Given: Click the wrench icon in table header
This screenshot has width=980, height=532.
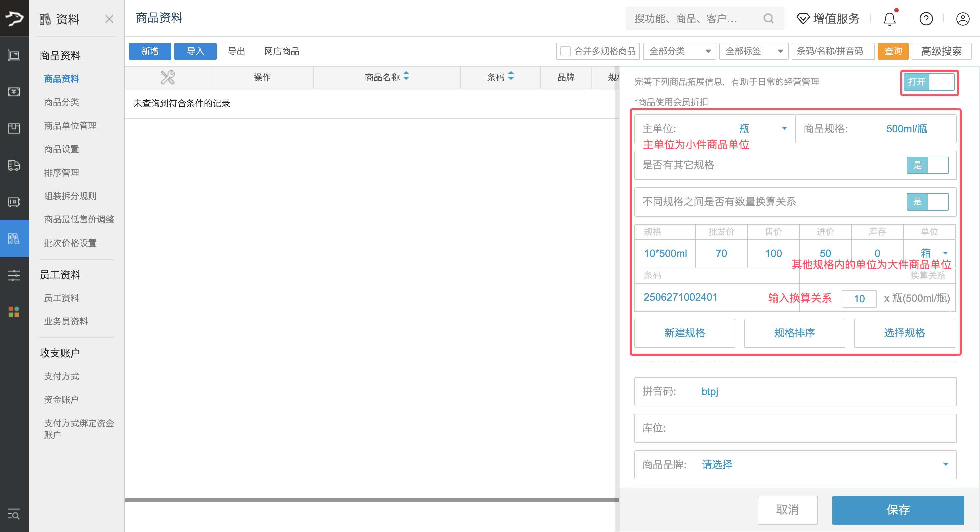Looking at the screenshot, I should (168, 77).
